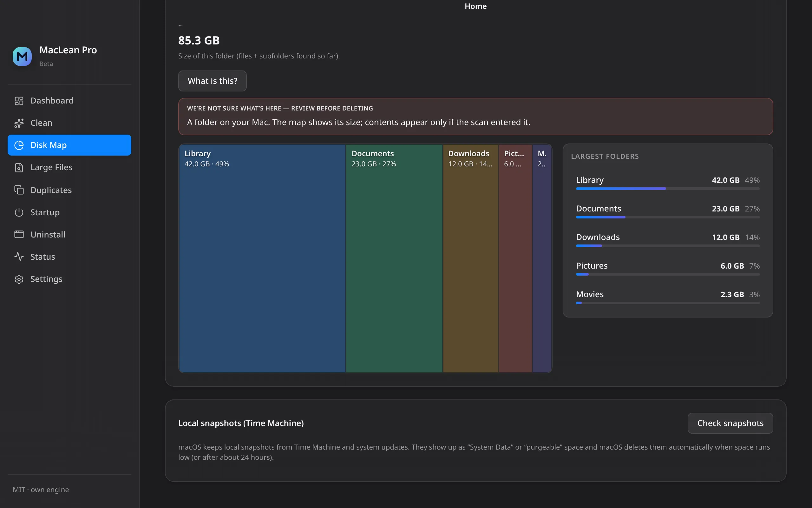This screenshot has height=508, width=812.
Task: Select the Library block in treemap
Action: 262,258
